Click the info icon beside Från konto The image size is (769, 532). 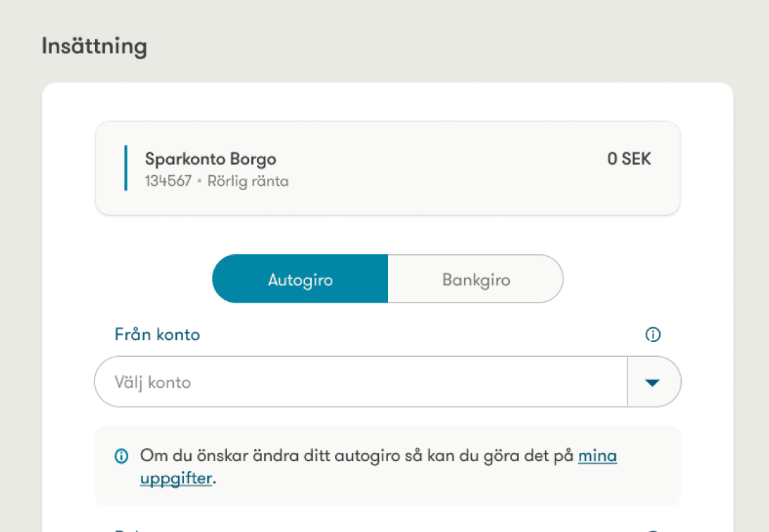tap(653, 335)
